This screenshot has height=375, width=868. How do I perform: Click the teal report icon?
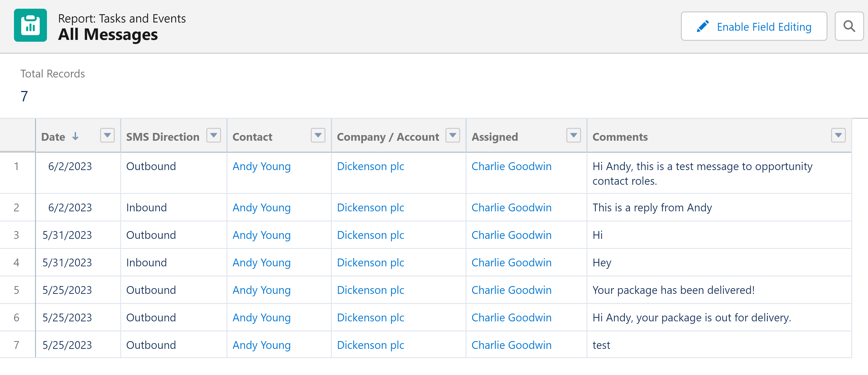point(30,25)
